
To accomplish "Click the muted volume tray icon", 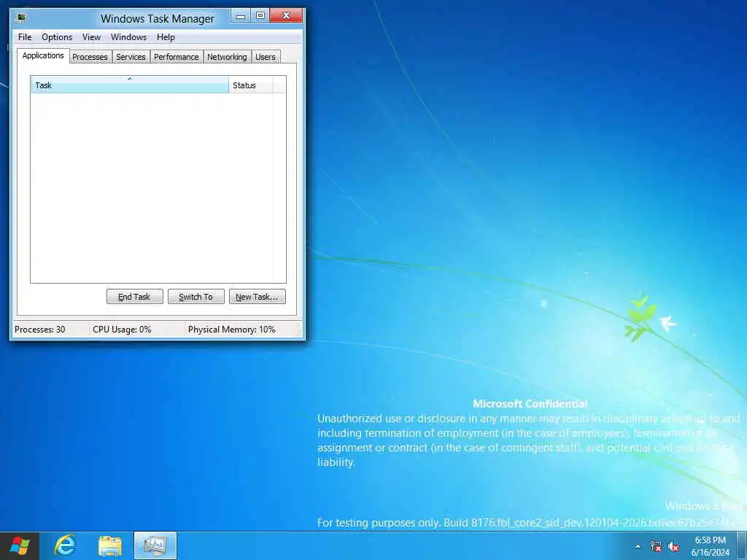I will (673, 546).
